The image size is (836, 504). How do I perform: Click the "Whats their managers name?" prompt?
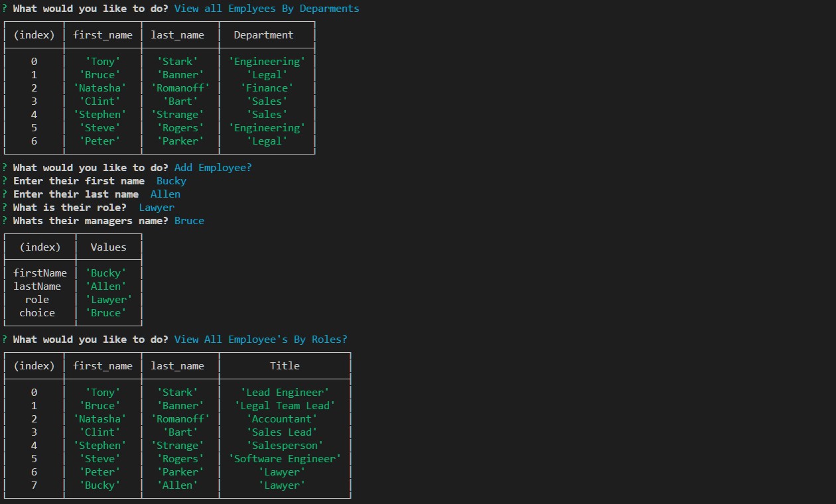(x=90, y=221)
